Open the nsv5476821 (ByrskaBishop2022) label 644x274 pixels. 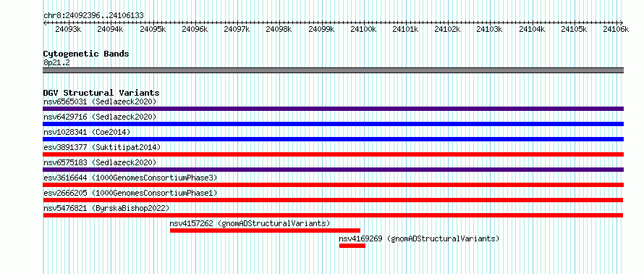(x=106, y=208)
